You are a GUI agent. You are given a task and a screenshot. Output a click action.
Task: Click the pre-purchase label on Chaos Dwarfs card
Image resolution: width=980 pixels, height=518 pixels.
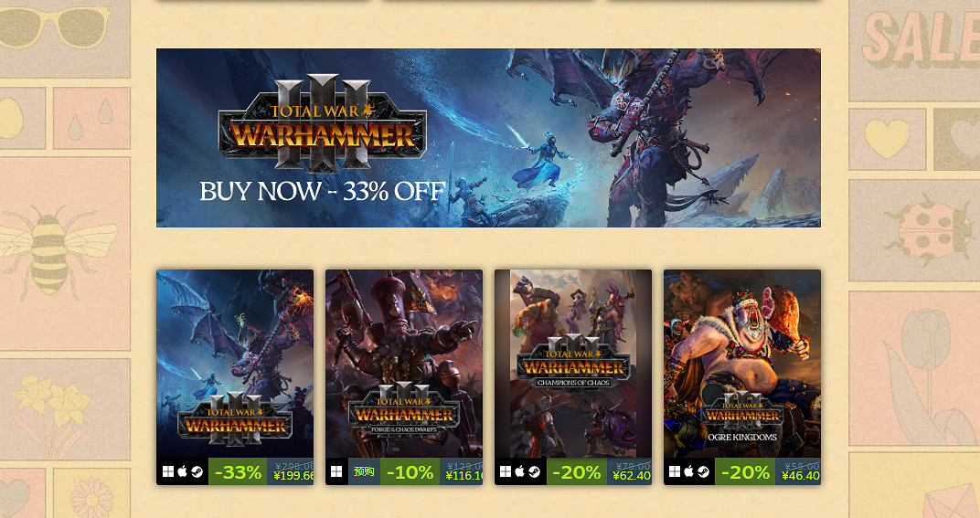[364, 471]
